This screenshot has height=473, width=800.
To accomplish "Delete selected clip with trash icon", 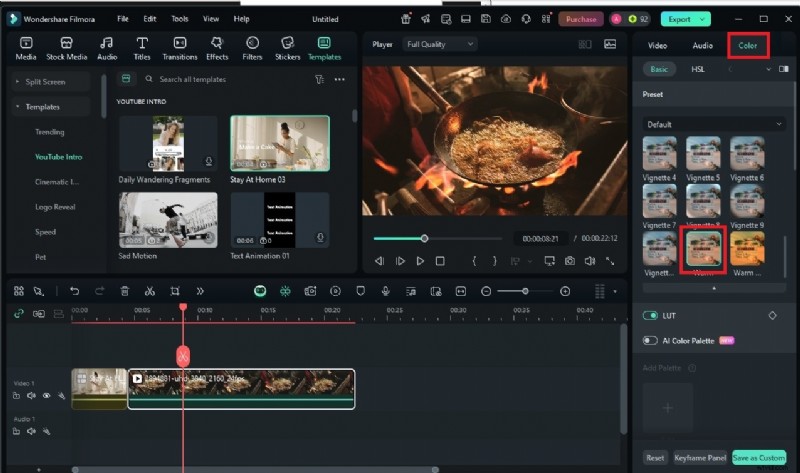I will click(125, 291).
